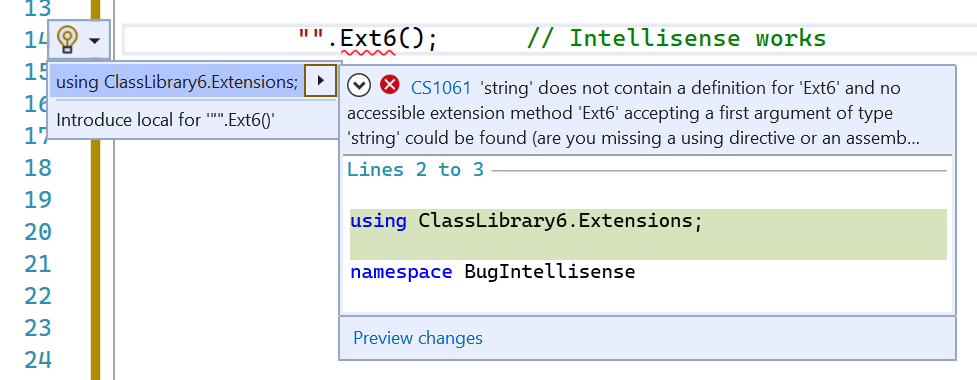Open the dropdown arrow beside the lightbulb
Screen dimensions: 977x380
[x=94, y=41]
